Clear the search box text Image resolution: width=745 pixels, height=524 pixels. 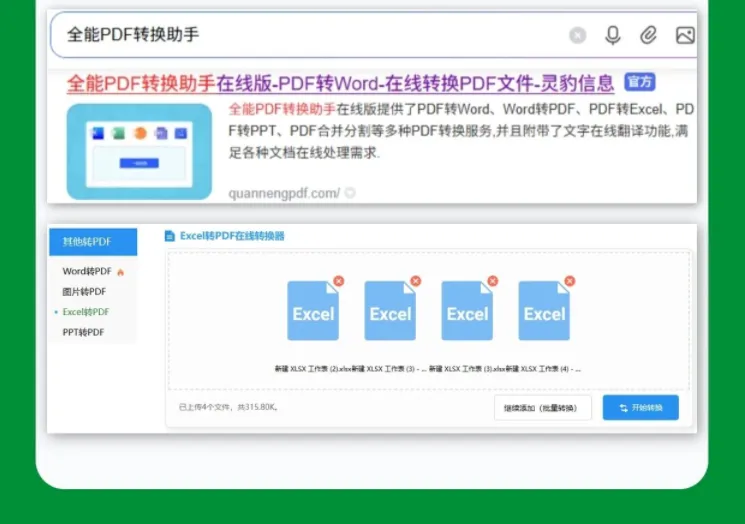pos(577,35)
